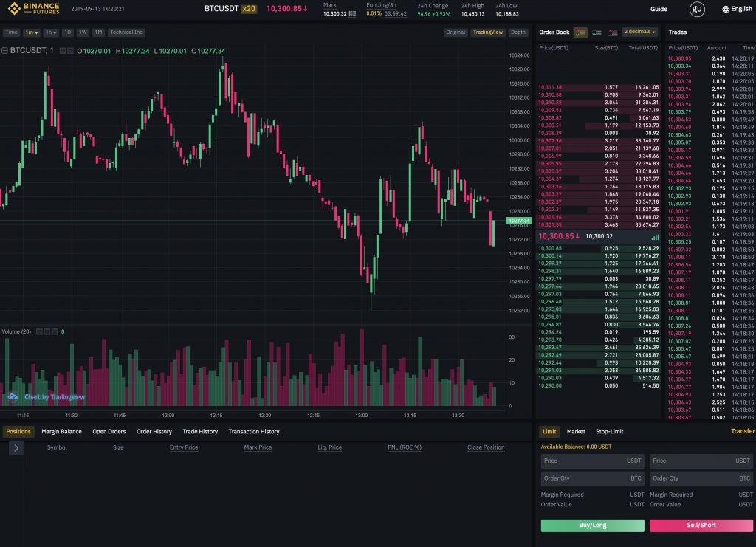Hide the Volume indicator using its eye icon

pos(39,331)
